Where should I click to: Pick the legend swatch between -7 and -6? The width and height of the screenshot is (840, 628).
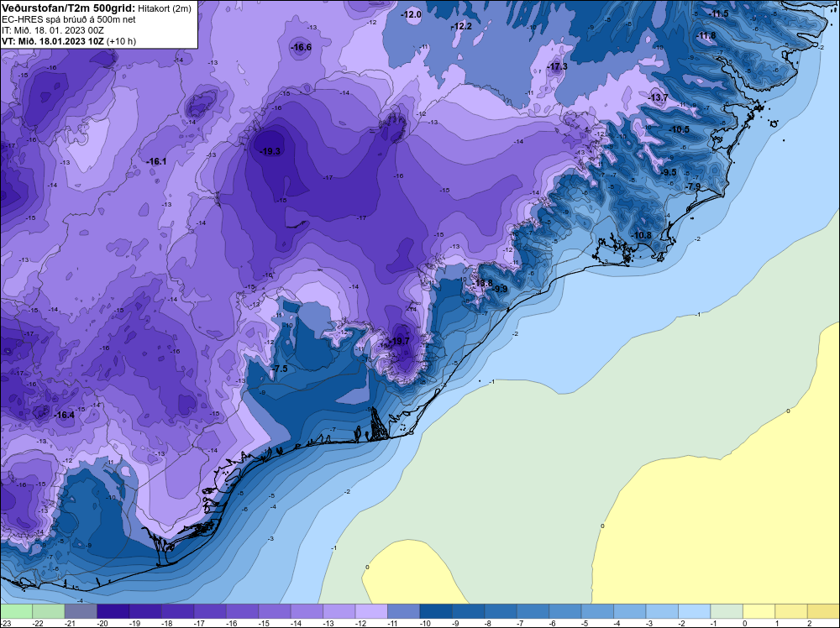click(533, 611)
